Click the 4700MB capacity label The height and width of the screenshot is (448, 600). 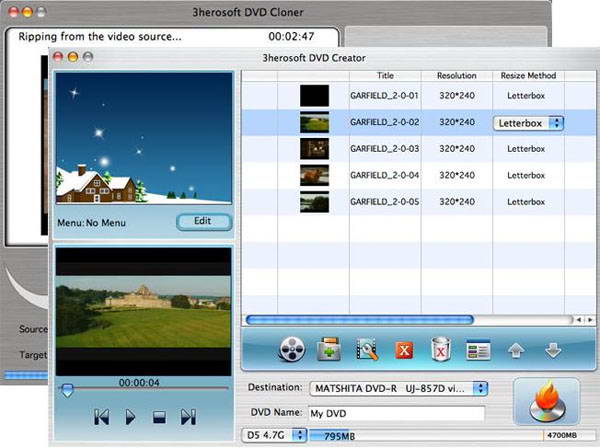tap(562, 435)
